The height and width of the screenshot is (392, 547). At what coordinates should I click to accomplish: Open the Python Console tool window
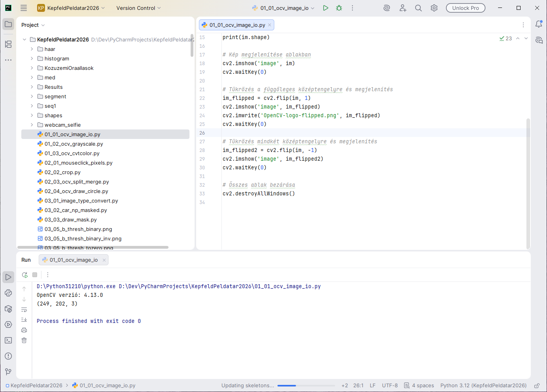(x=8, y=293)
